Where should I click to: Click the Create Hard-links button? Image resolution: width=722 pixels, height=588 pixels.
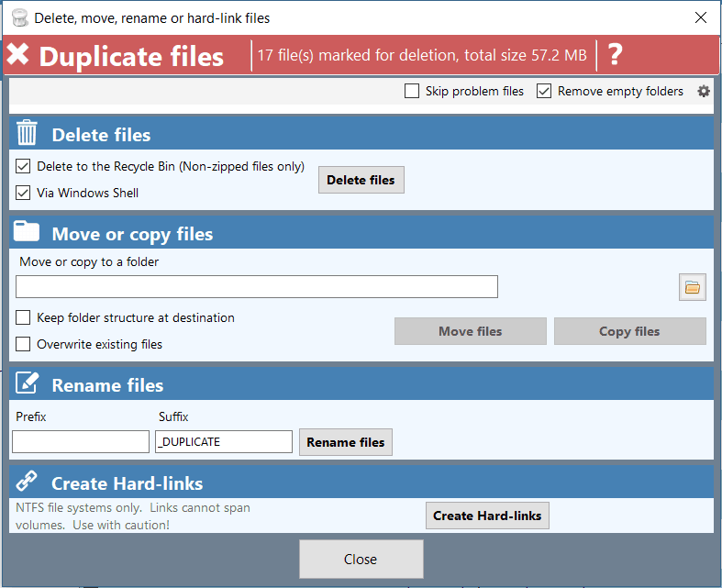[487, 516]
